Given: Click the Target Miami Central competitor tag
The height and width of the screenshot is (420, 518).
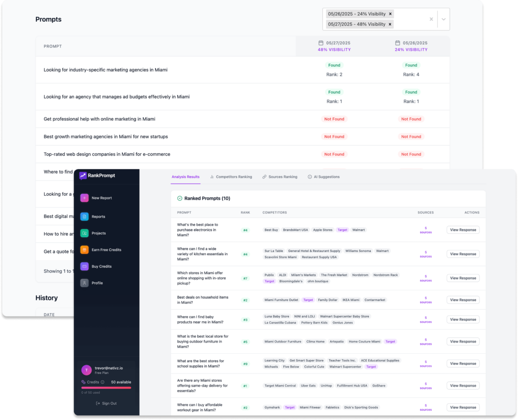Looking at the screenshot, I should 280,386.
